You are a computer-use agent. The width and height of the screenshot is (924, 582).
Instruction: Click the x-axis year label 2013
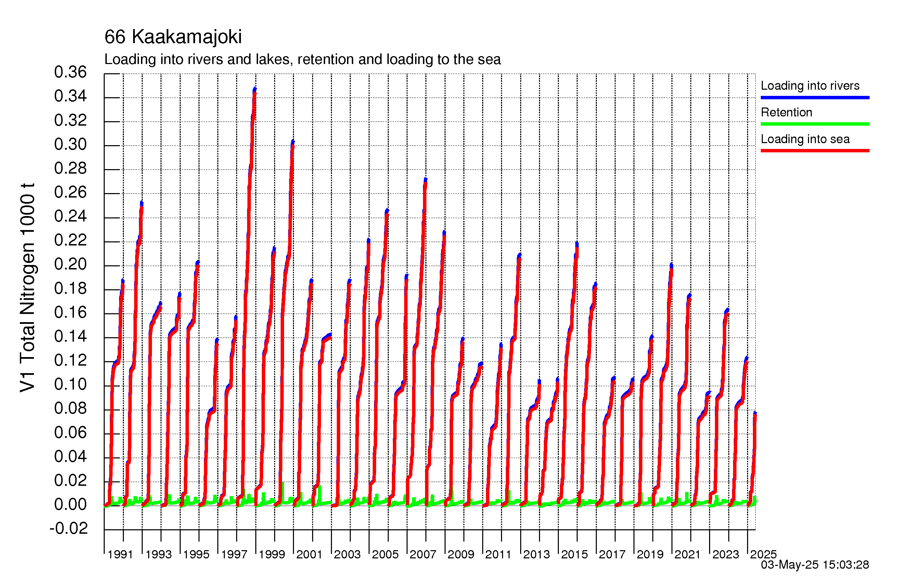(537, 554)
